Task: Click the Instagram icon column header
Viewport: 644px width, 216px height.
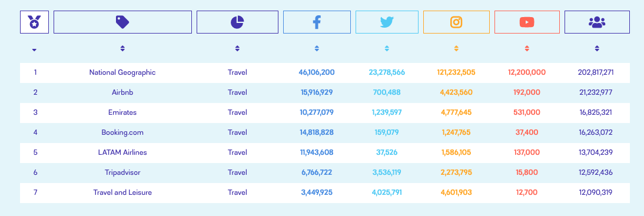Action: [456, 22]
